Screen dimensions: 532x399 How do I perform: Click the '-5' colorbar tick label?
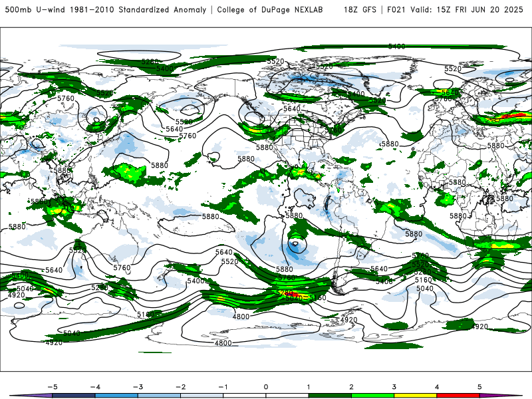[53, 387]
